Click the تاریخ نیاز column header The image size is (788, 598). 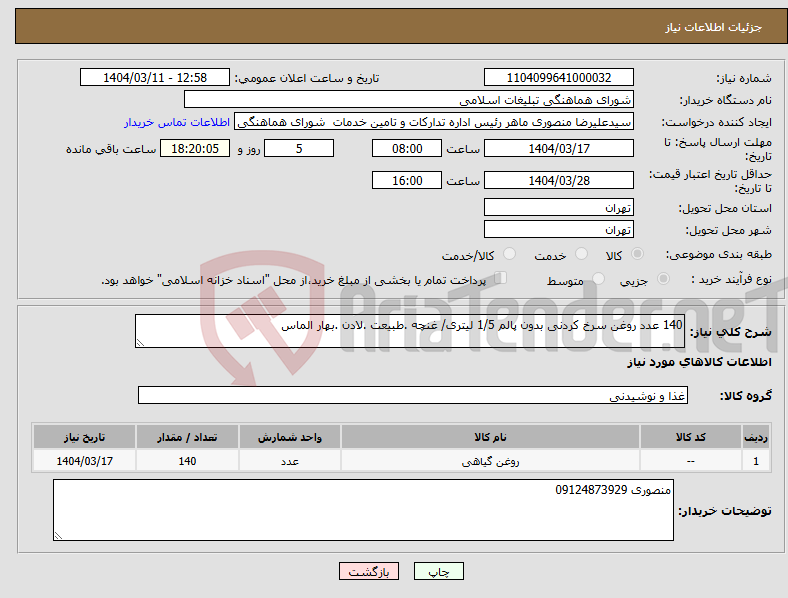pyautogui.click(x=84, y=437)
